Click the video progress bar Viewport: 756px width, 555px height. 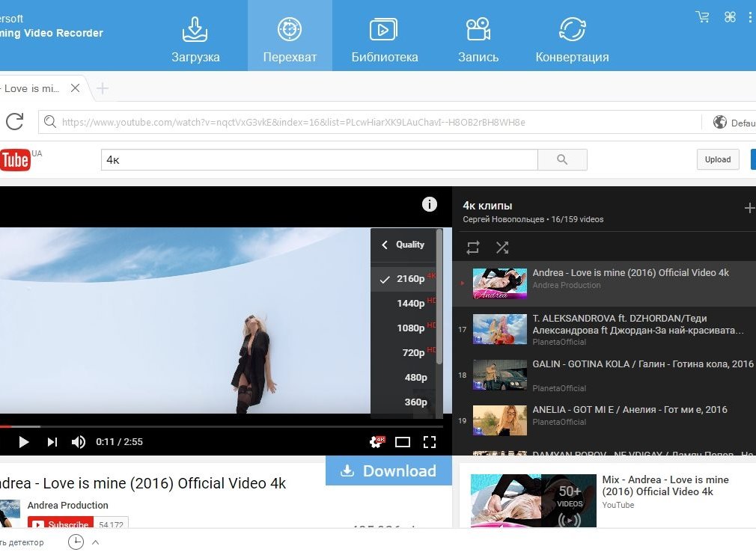(222, 426)
